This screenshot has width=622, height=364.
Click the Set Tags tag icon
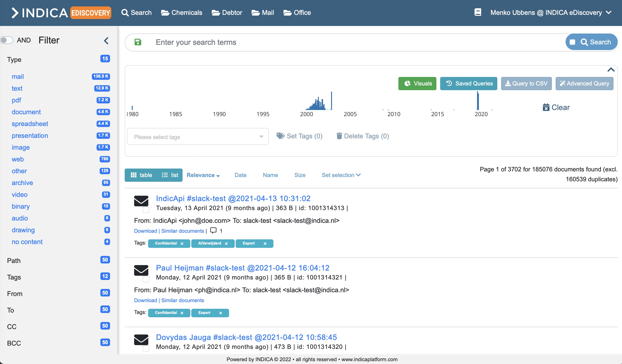coord(280,136)
